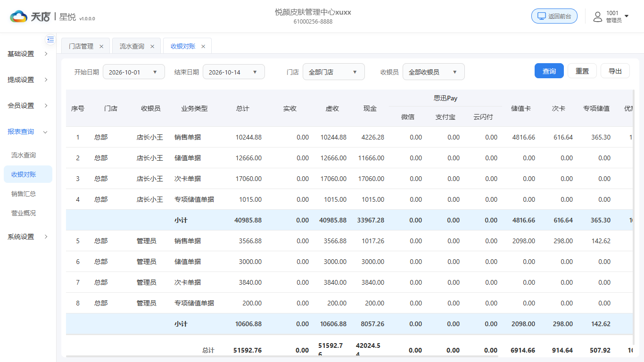644x362 pixels.
Task: Close the 门店管理 tab
Action: coord(101,46)
